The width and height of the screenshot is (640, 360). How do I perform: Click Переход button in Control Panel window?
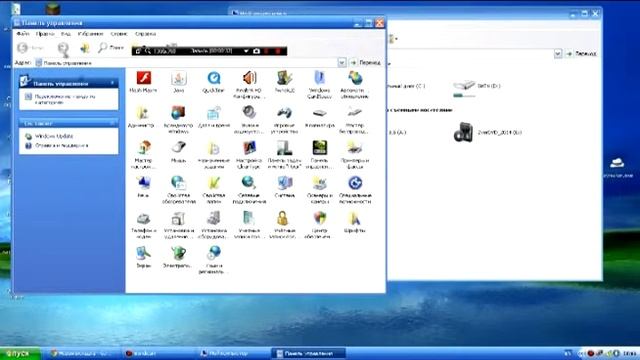pyautogui.click(x=366, y=62)
